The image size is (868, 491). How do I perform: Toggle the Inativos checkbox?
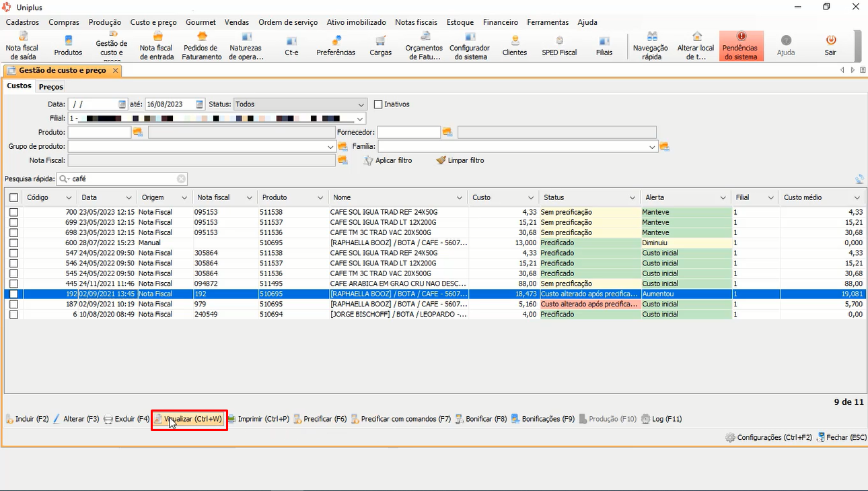pyautogui.click(x=378, y=104)
